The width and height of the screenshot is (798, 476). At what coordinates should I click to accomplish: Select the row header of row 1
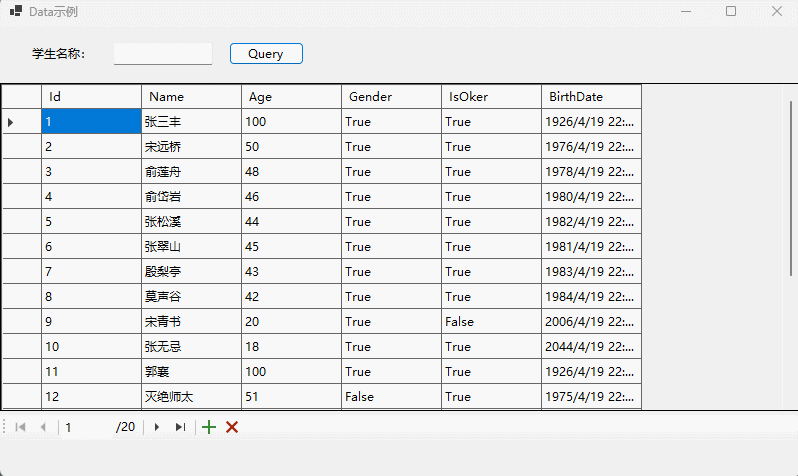coord(22,122)
